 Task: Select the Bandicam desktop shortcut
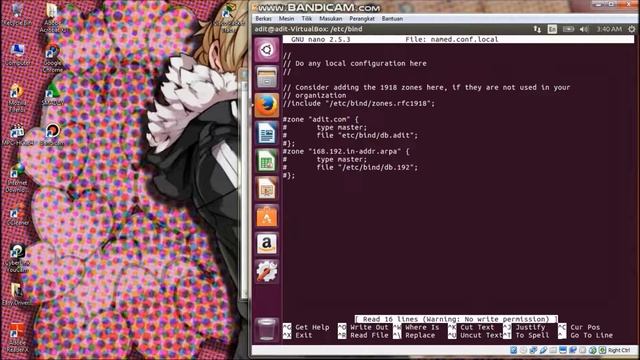coord(52,135)
